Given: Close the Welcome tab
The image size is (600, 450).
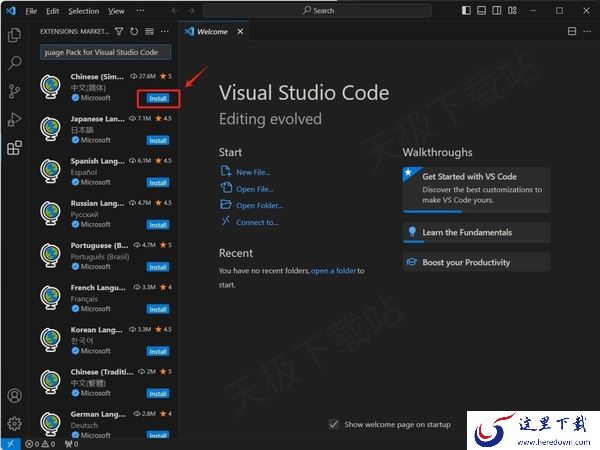Looking at the screenshot, I should coord(240,31).
